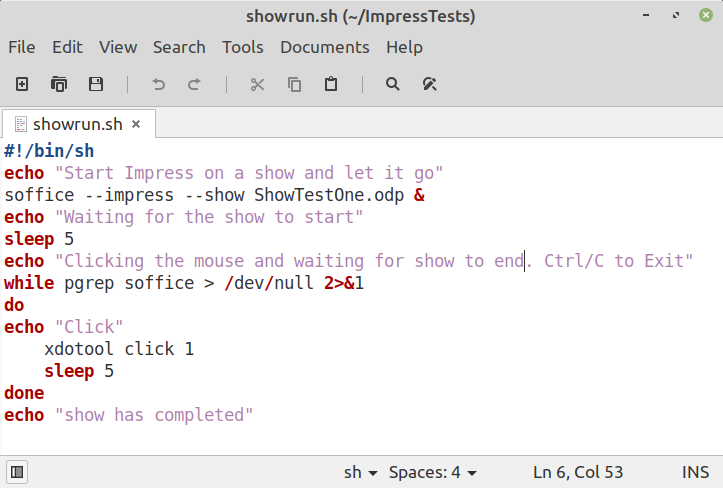
Task: Click text "Ctrl/C to Exit"
Action: [614, 261]
